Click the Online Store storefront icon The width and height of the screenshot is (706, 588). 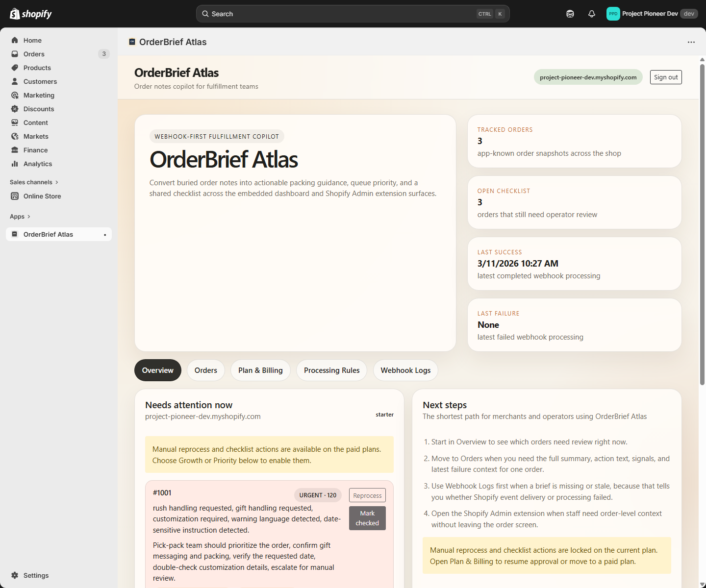[x=15, y=196]
